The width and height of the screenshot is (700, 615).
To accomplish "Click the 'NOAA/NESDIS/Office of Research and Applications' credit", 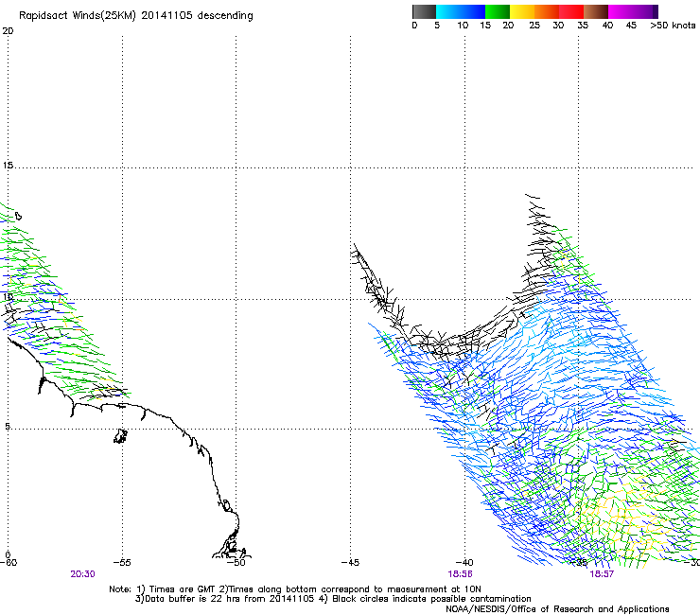I will click(557, 609).
